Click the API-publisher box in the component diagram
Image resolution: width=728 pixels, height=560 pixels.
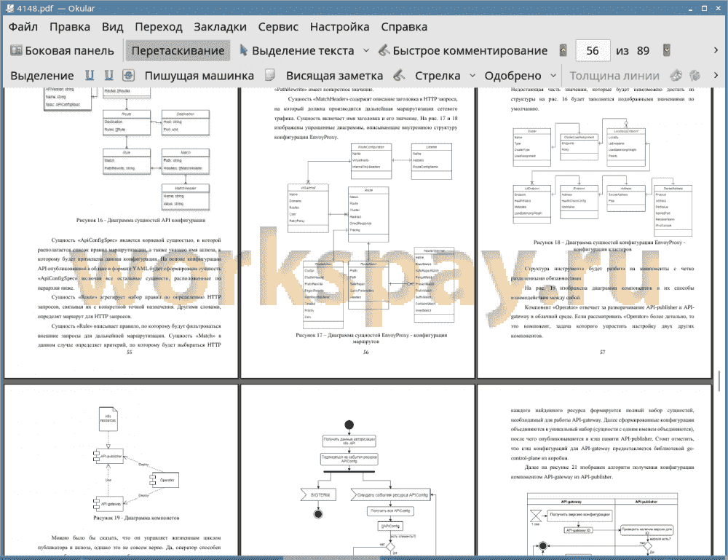109,457
